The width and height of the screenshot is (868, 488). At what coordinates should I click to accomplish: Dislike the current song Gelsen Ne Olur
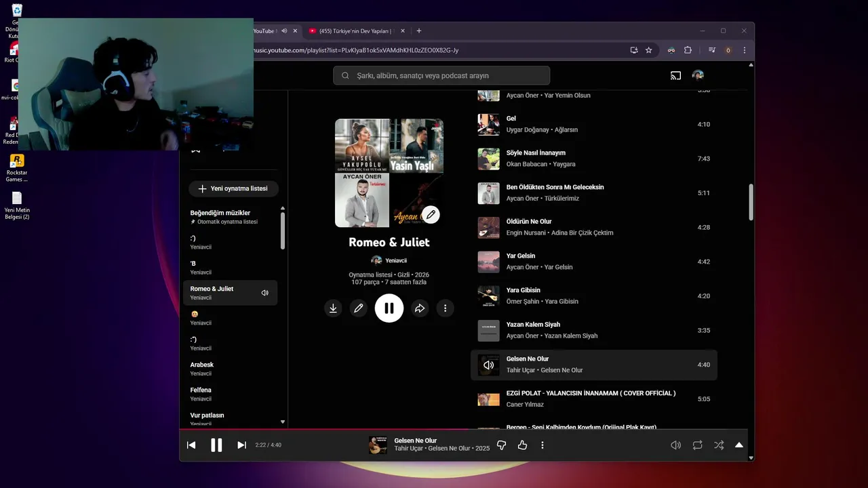(x=502, y=445)
